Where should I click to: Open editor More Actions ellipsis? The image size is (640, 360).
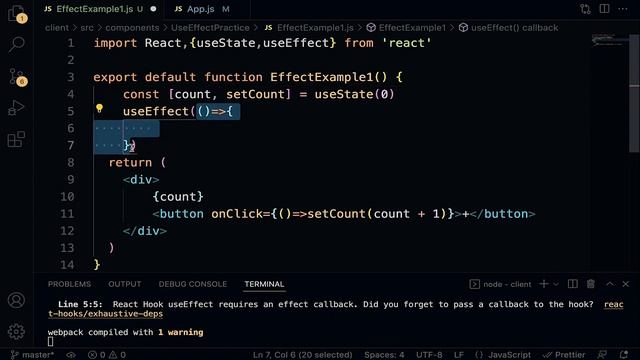point(623,9)
